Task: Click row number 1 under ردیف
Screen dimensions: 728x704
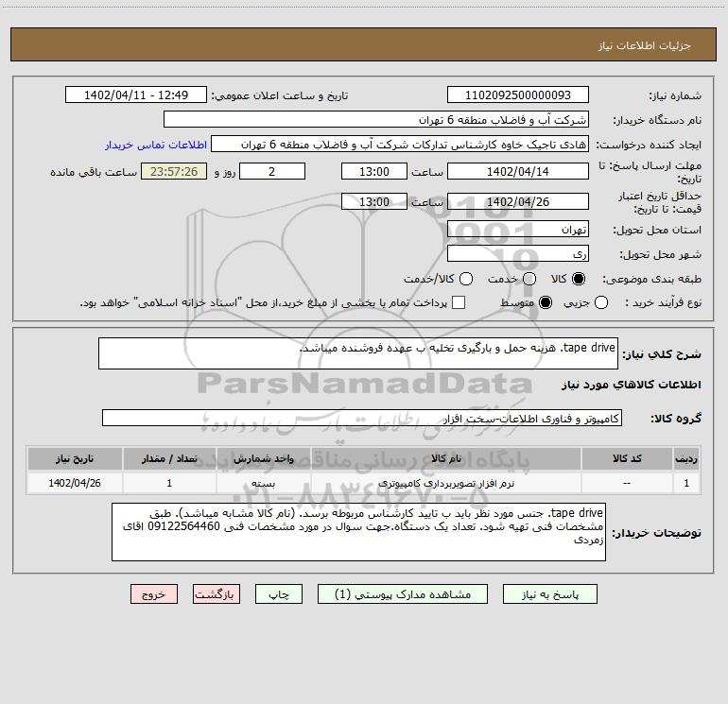Action: point(686,484)
